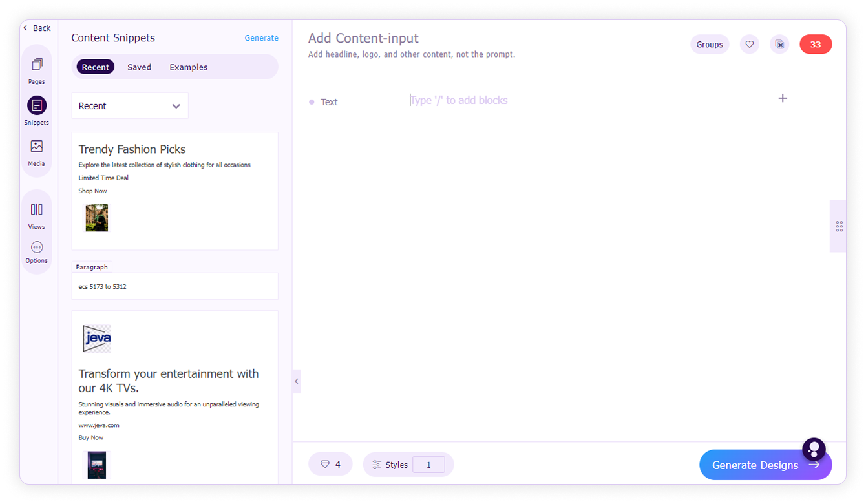Click the red 33 counter badge
The height and width of the screenshot is (504, 866).
[816, 45]
